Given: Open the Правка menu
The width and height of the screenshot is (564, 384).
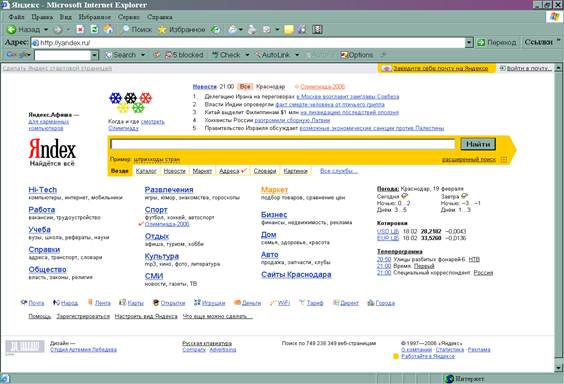Looking at the screenshot, I should 42,17.
